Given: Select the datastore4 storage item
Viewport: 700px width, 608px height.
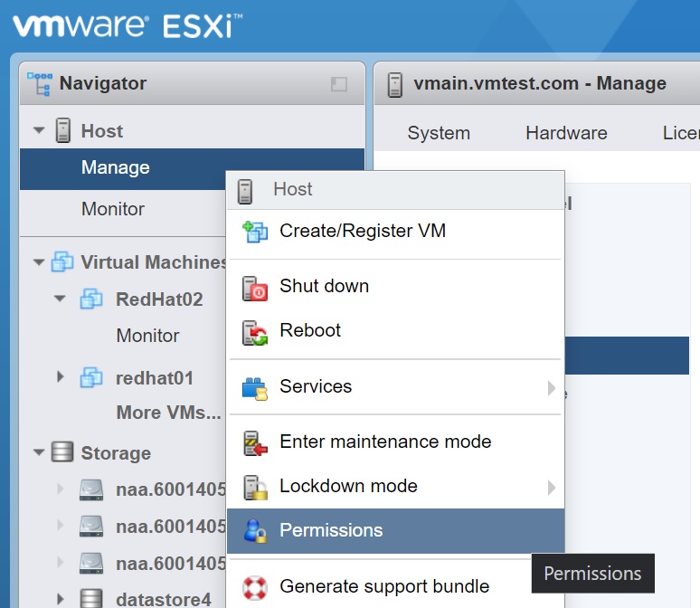Looking at the screenshot, I should 163,599.
